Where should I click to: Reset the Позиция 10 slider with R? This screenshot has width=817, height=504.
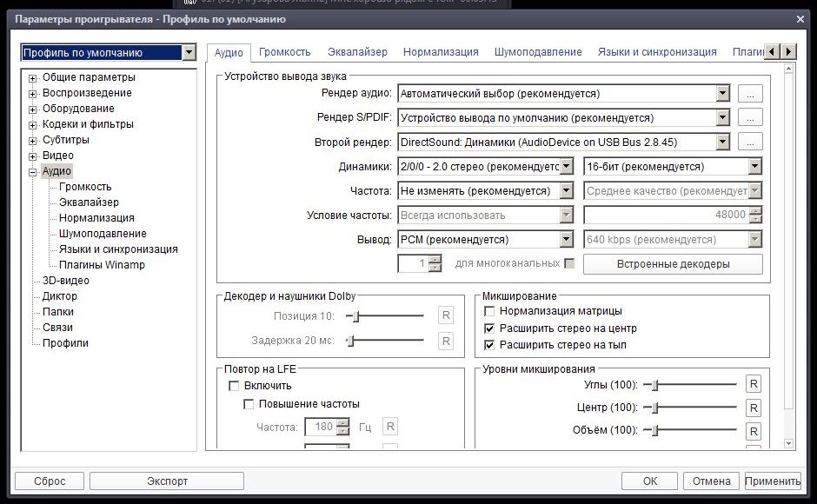(446, 315)
